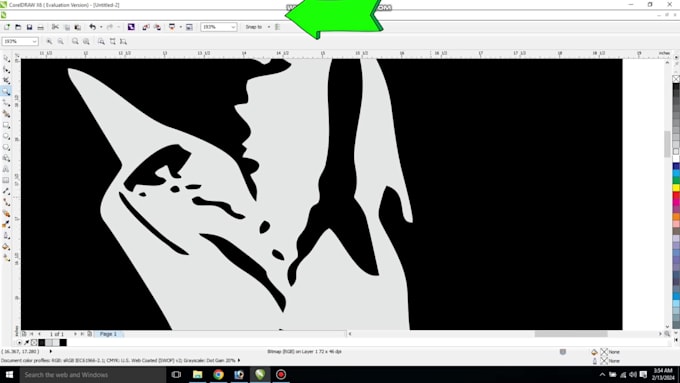The height and width of the screenshot is (383, 680).
Task: Show hidden system tray icons chevron
Action: pos(602,374)
